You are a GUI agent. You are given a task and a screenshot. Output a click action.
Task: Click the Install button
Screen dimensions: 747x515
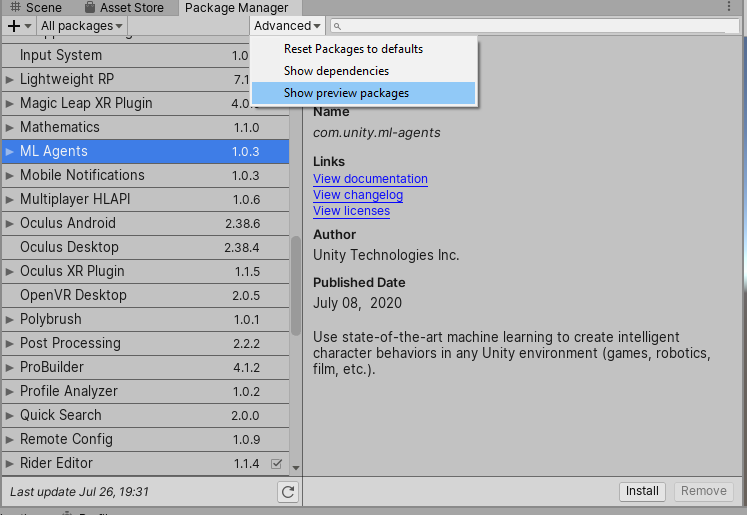(x=642, y=491)
